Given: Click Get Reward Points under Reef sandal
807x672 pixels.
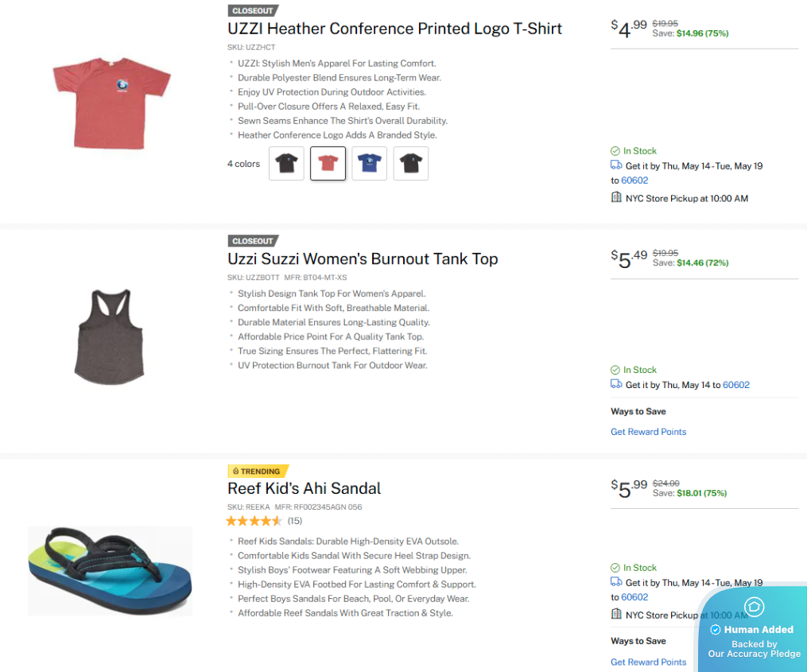Looking at the screenshot, I should [648, 662].
